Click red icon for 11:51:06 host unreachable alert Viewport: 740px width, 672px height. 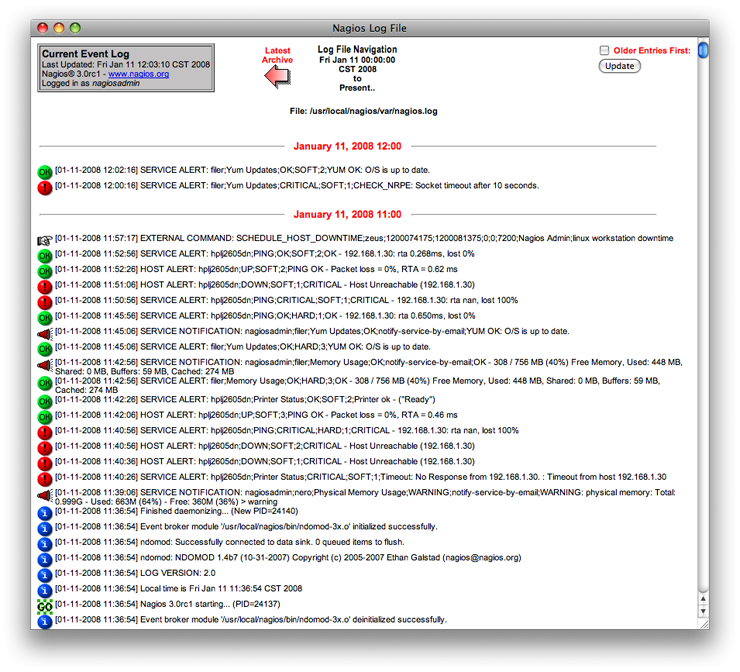point(45,286)
